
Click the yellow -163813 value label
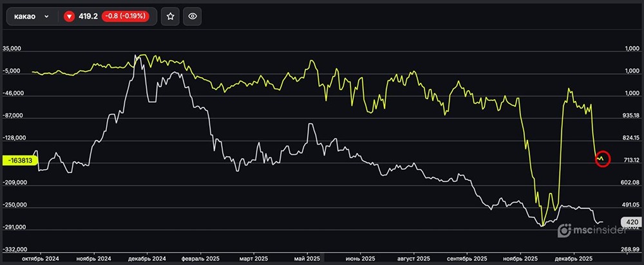pos(20,160)
